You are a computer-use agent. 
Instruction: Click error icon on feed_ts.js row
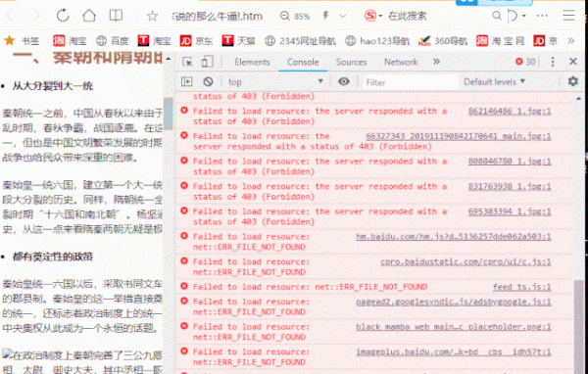point(184,286)
